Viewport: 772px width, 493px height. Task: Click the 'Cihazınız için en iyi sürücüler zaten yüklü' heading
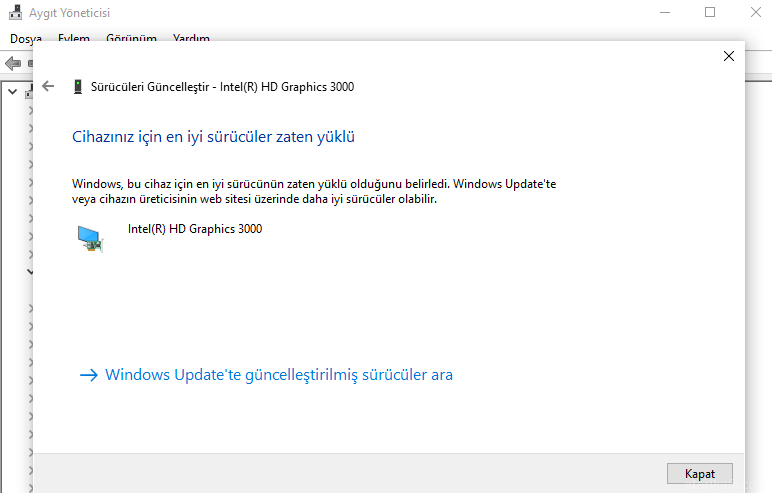(213, 136)
